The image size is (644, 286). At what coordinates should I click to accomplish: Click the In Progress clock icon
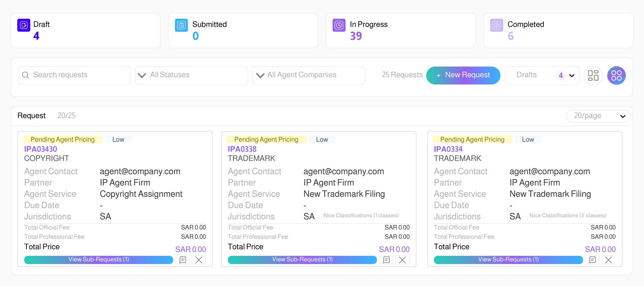339,25
